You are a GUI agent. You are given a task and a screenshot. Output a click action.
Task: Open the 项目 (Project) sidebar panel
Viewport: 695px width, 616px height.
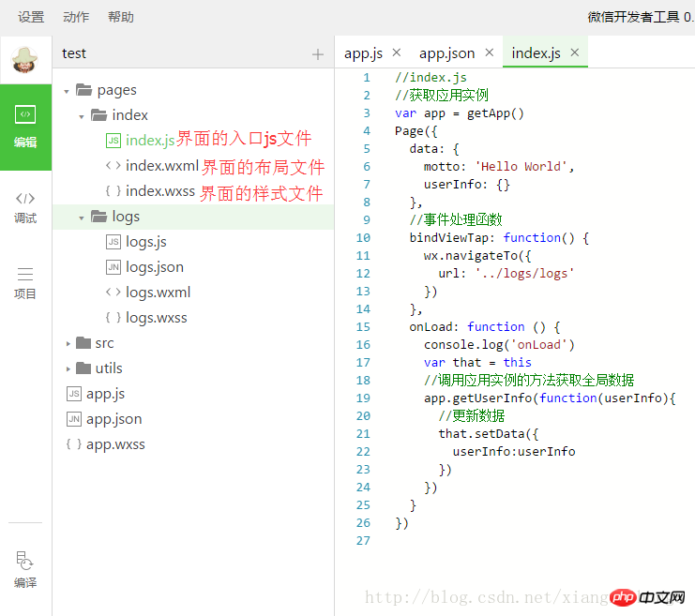point(25,283)
